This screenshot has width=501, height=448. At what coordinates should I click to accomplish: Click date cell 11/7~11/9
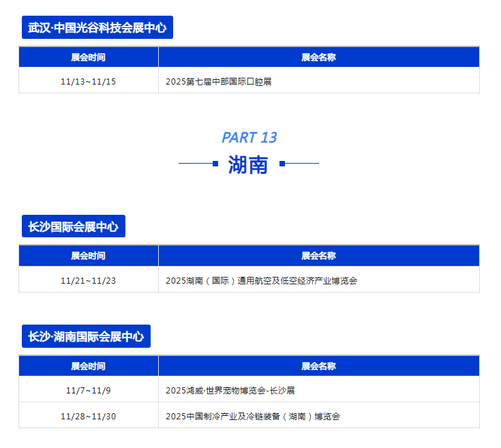tap(89, 390)
